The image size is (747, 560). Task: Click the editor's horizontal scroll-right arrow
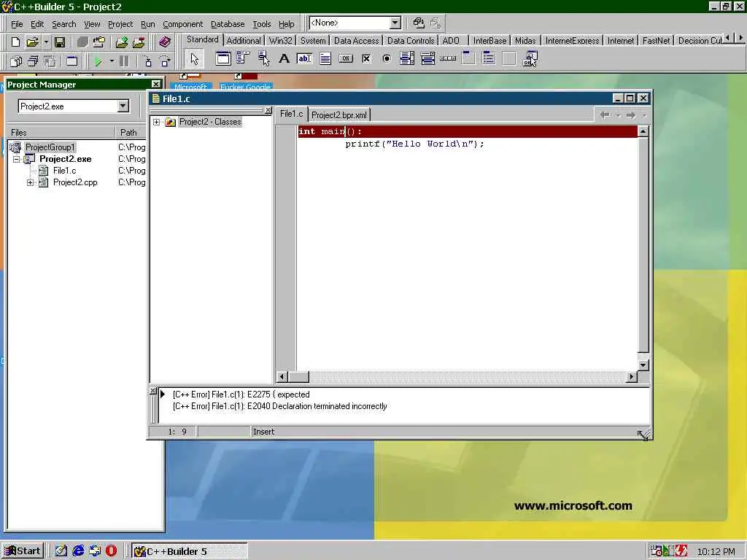(x=632, y=377)
